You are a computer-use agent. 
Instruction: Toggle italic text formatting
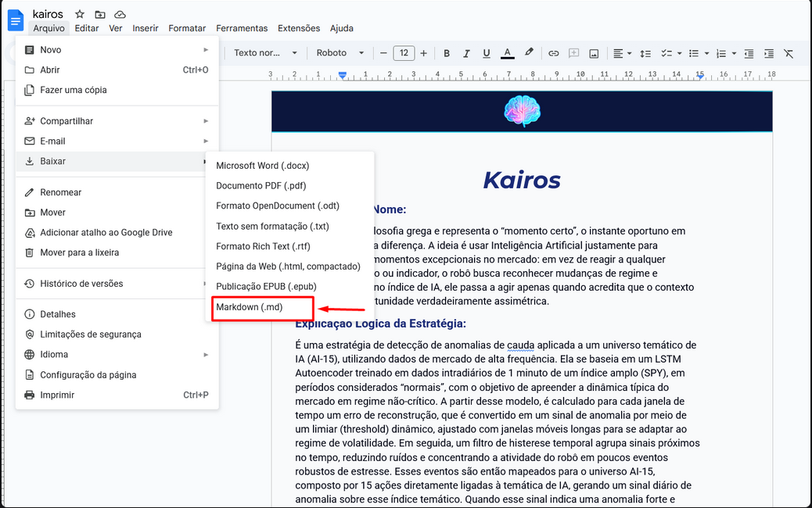pyautogui.click(x=467, y=53)
